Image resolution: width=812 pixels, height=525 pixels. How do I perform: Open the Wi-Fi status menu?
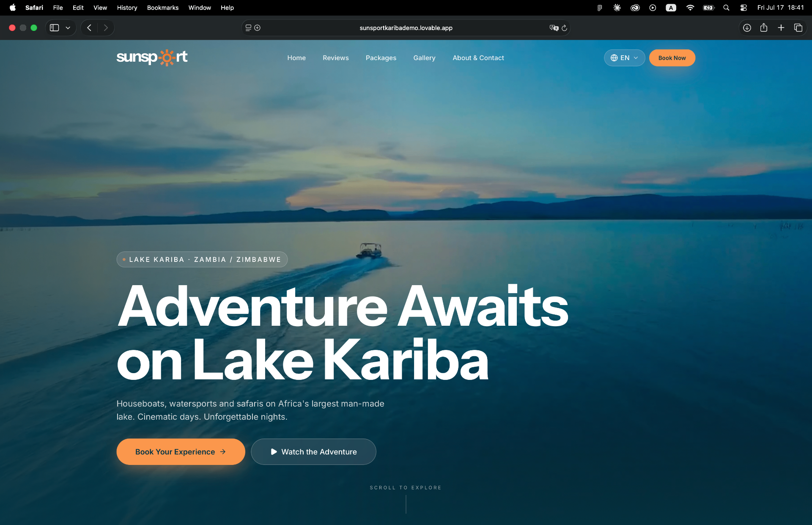pyautogui.click(x=690, y=8)
